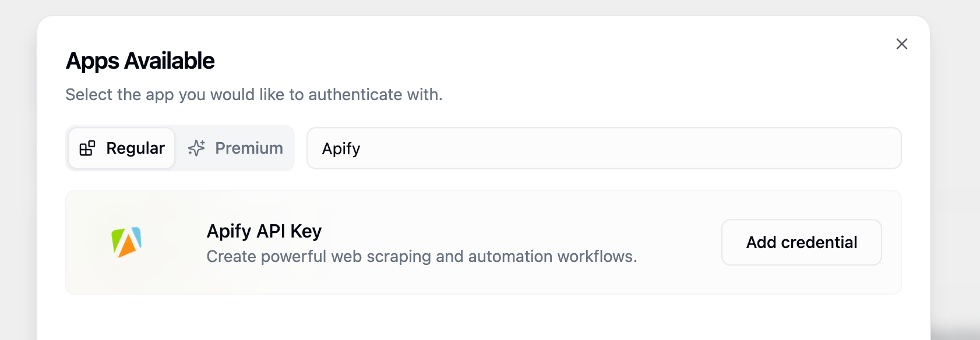Select the Apify API Key card title
This screenshot has width=980, height=340.
[x=264, y=231]
